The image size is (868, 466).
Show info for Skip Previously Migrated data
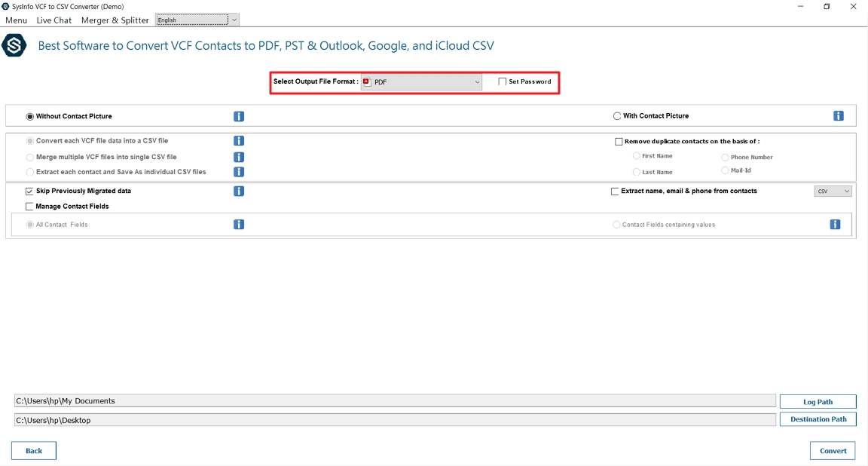click(x=239, y=192)
